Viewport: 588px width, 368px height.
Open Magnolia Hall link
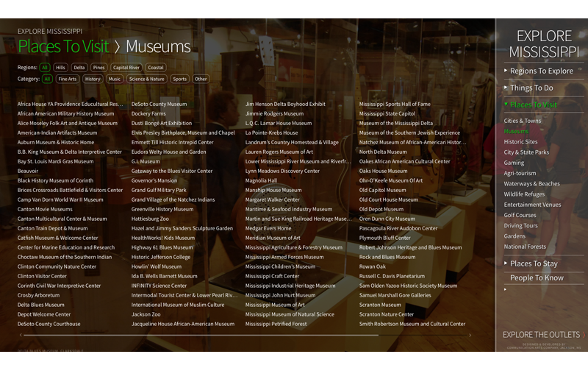(x=261, y=180)
